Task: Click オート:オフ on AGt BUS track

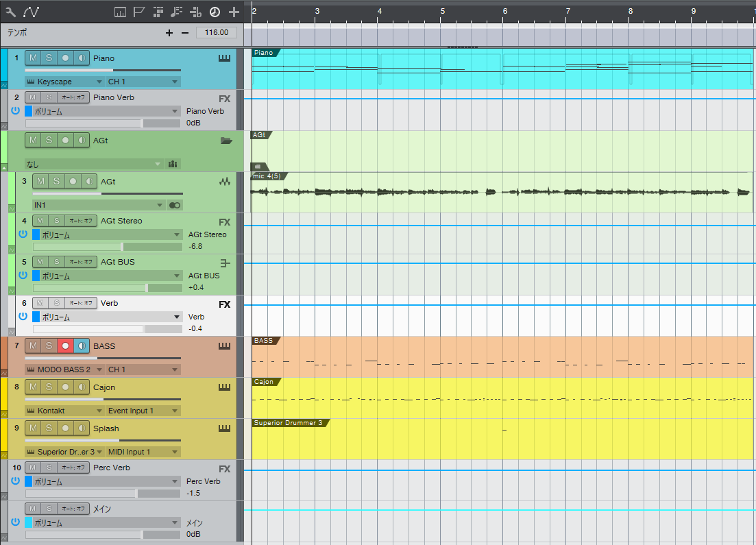Action: click(81, 262)
